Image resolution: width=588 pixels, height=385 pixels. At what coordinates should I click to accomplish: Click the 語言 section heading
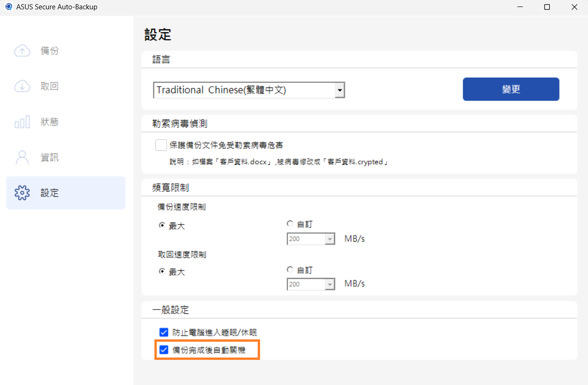(x=161, y=60)
